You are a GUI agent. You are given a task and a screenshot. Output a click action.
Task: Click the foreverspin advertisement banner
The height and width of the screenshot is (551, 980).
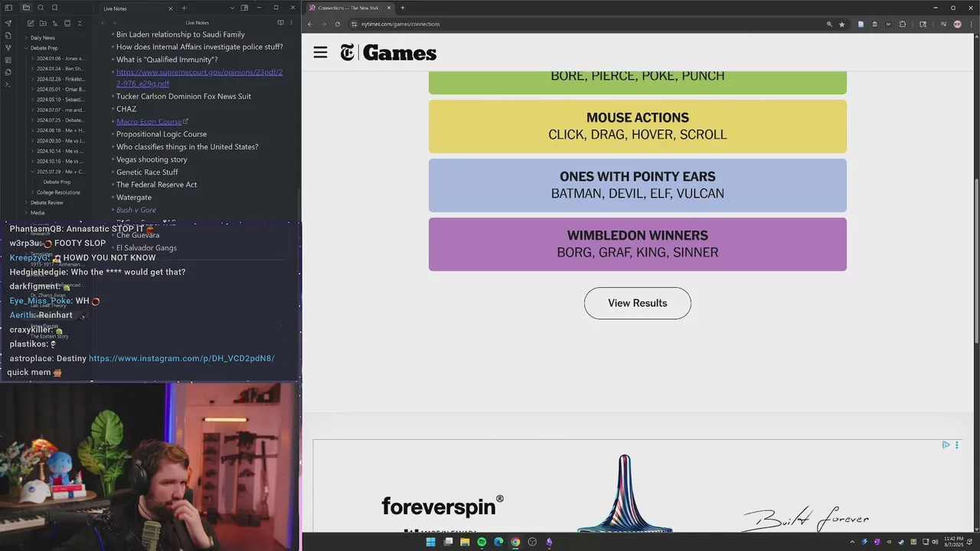coord(637,486)
